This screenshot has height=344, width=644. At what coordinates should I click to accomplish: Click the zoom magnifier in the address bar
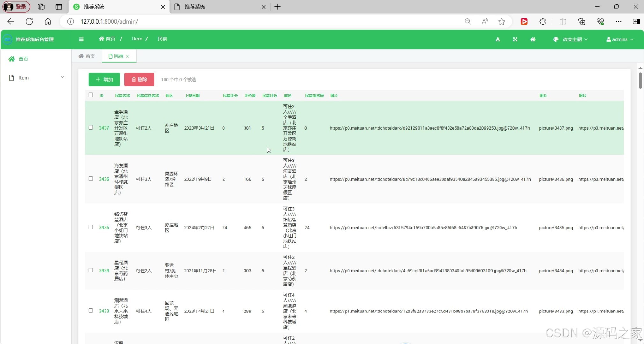coord(468,21)
